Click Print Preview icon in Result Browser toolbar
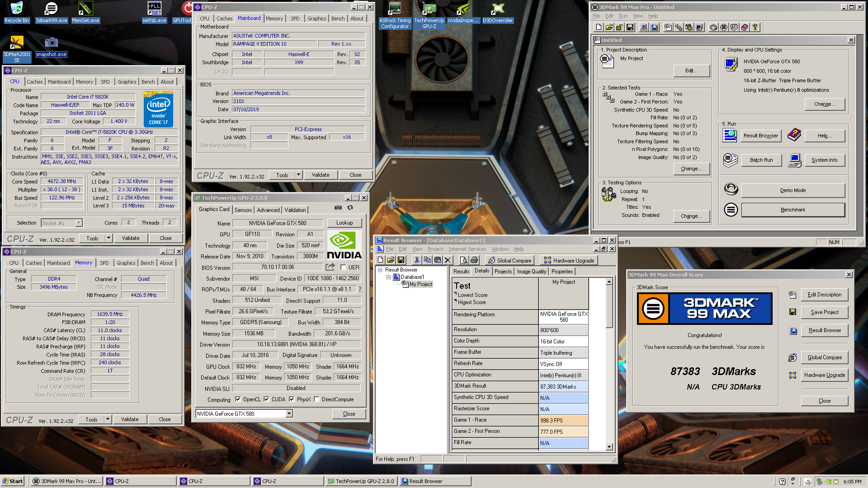The width and height of the screenshot is (868, 488). (x=463, y=260)
